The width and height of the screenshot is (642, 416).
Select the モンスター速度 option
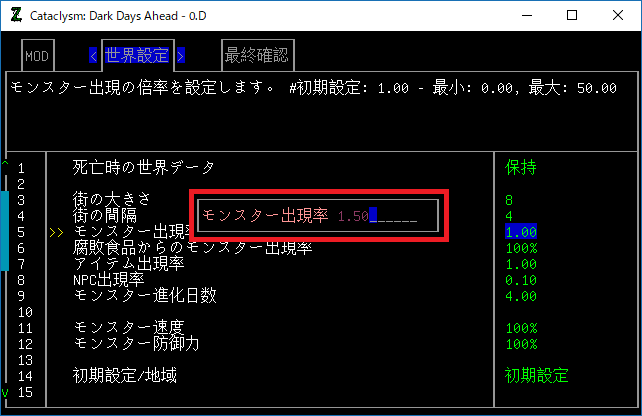tap(128, 328)
